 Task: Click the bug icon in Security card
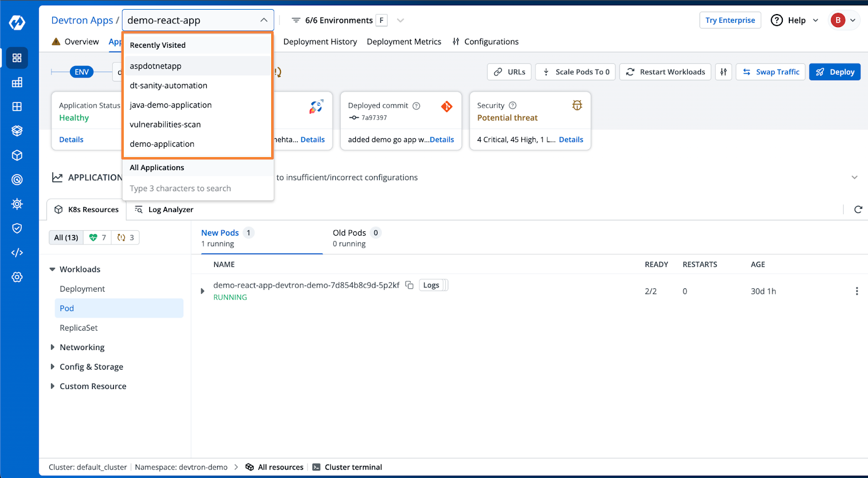pos(577,105)
